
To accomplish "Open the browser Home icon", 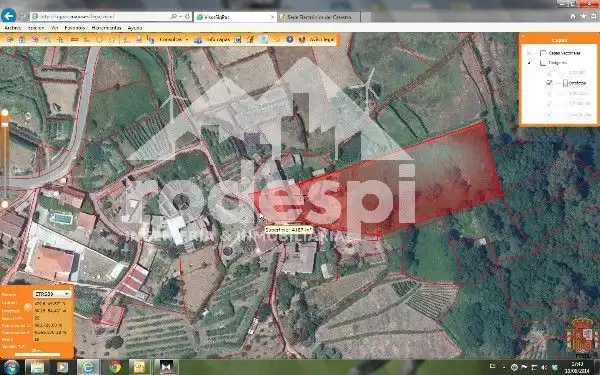I will (573, 16).
